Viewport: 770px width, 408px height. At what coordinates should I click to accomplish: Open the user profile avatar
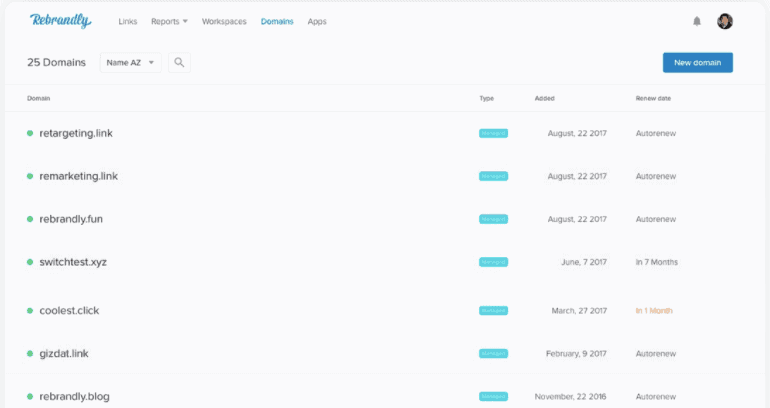[725, 21]
